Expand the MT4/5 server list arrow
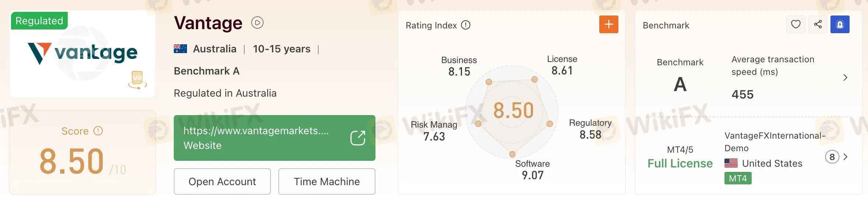 pyautogui.click(x=846, y=157)
